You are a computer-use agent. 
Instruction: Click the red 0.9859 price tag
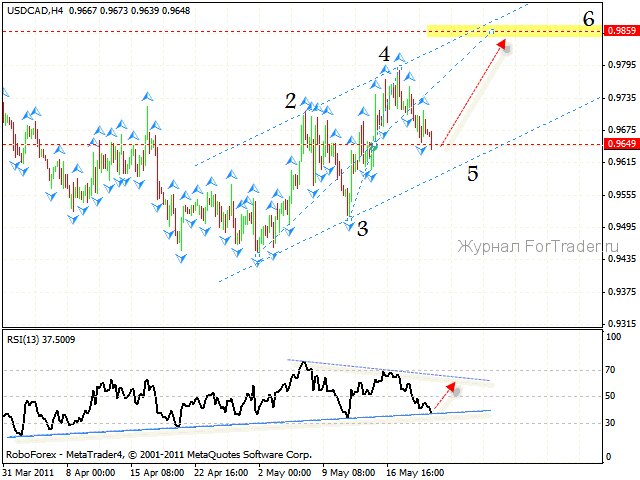(620, 32)
